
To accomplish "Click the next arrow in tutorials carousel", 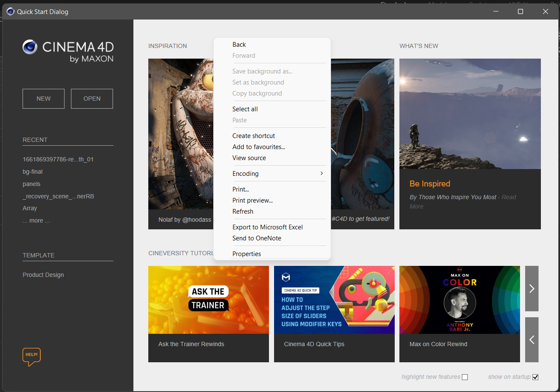I will [x=532, y=289].
